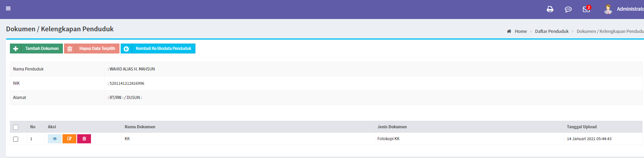The image size is (644, 158).
Task: Open the Home breadcrumb link
Action: 521,31
